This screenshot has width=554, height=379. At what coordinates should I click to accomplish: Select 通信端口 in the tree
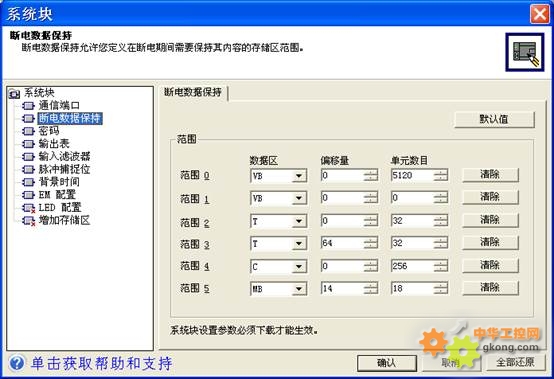click(59, 105)
